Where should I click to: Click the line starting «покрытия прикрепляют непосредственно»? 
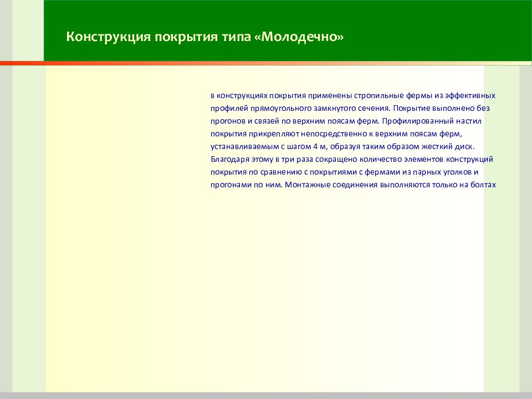click(336, 134)
